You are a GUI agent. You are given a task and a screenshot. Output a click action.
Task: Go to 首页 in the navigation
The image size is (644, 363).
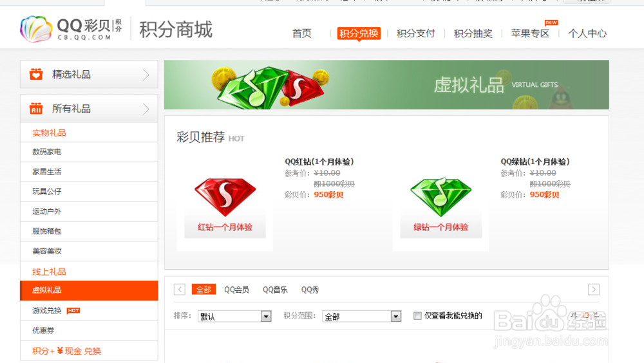tap(302, 33)
